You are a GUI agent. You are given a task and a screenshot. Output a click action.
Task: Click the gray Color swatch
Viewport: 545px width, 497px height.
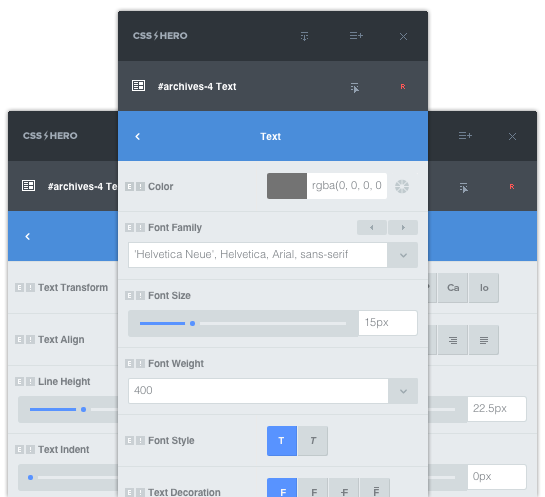coord(287,186)
